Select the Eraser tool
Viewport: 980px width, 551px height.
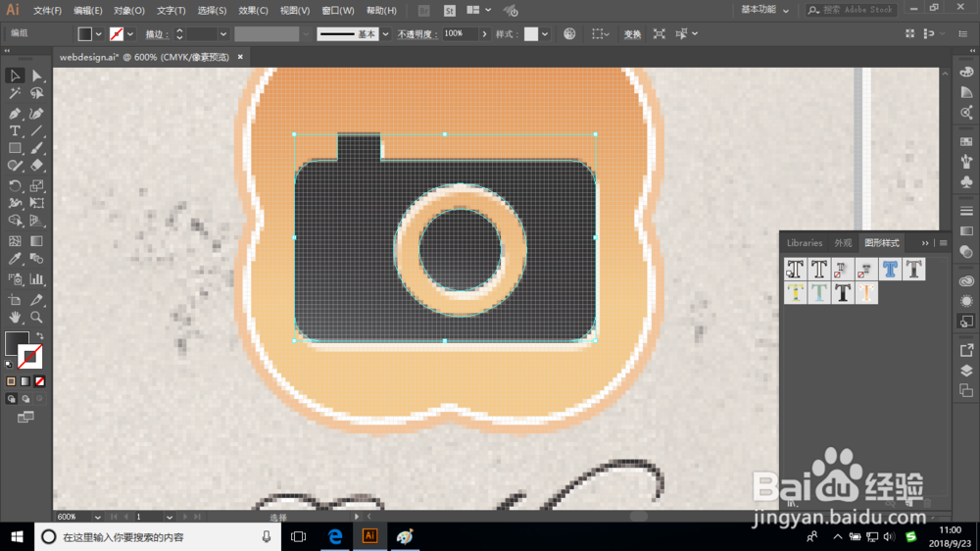pos(36,166)
